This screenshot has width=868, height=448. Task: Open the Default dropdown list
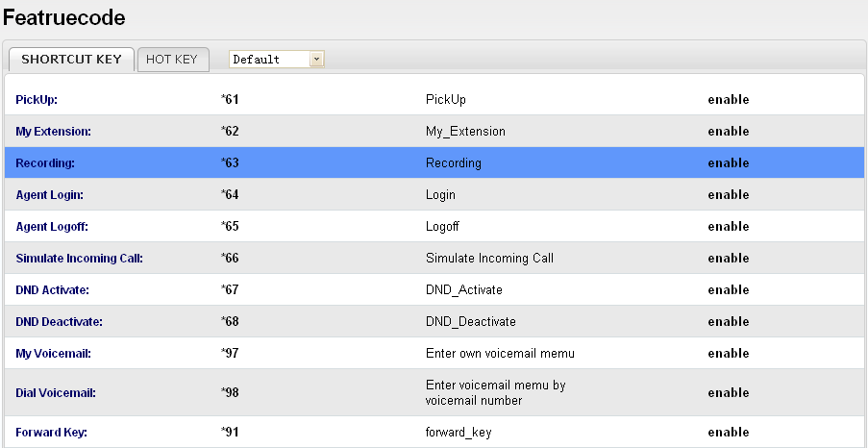(x=316, y=60)
